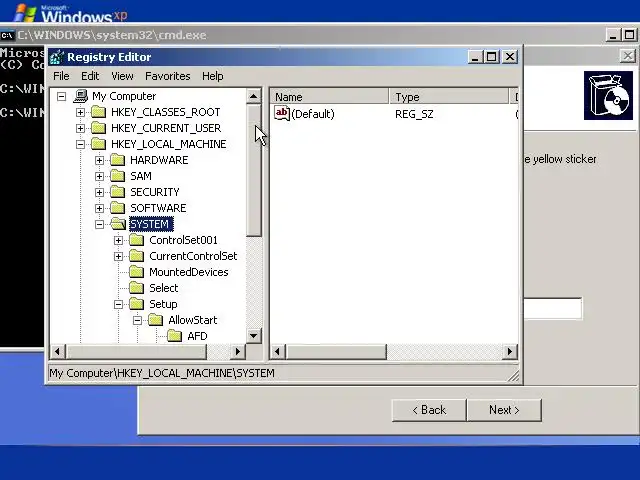Open the Help menu

coord(213,76)
